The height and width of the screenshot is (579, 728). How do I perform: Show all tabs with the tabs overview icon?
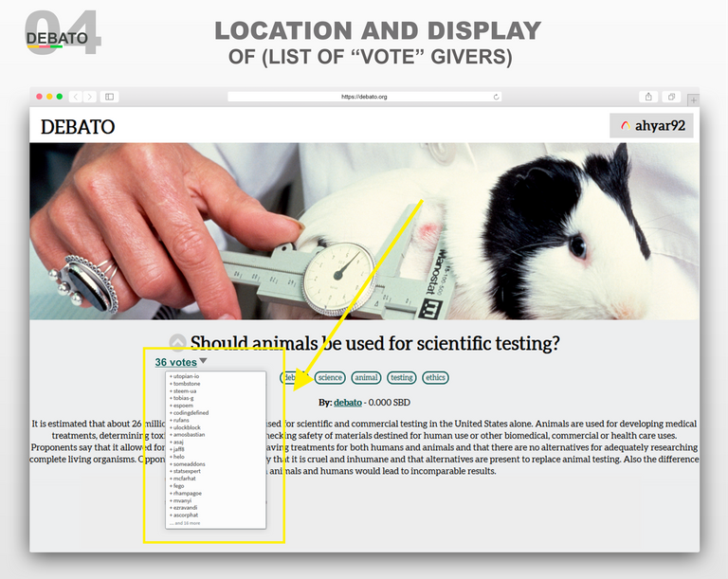(671, 97)
